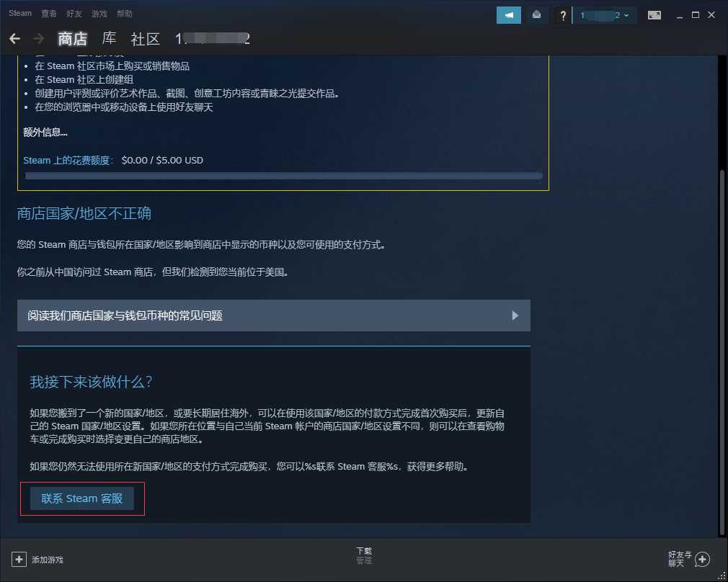Click the add game plus icon
728x582 pixels.
pyautogui.click(x=19, y=559)
